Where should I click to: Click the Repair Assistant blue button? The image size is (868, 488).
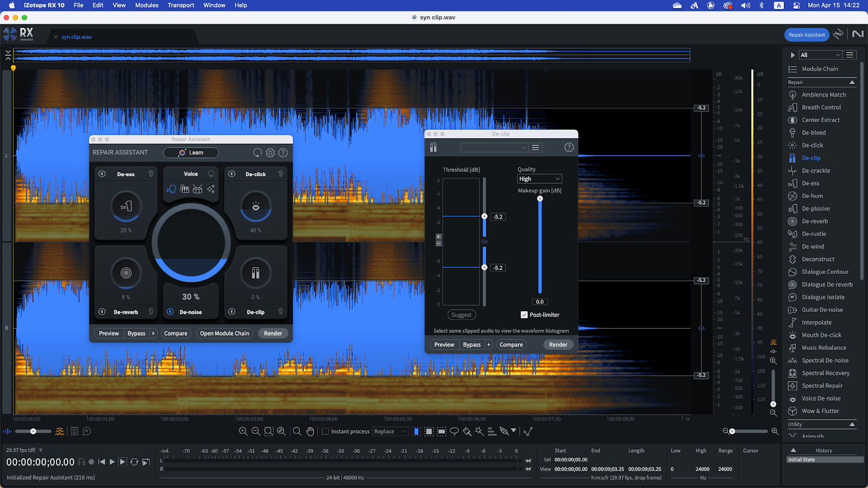click(x=807, y=35)
